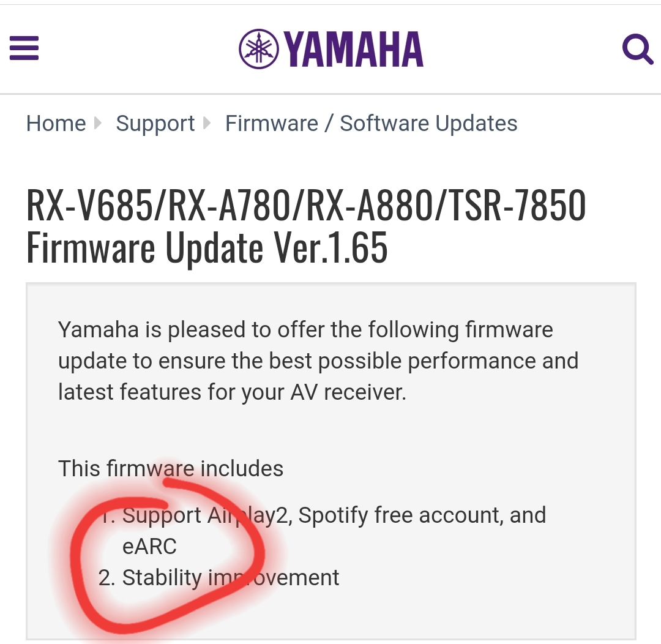Click the arrow separator after Support
Screen dimensions: 661x644
207,123
